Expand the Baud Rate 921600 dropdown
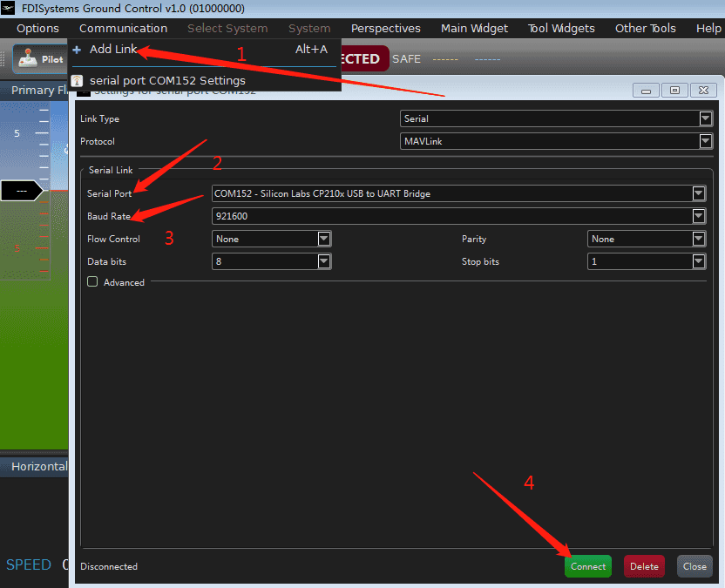Image resolution: width=725 pixels, height=588 pixels. [458, 216]
